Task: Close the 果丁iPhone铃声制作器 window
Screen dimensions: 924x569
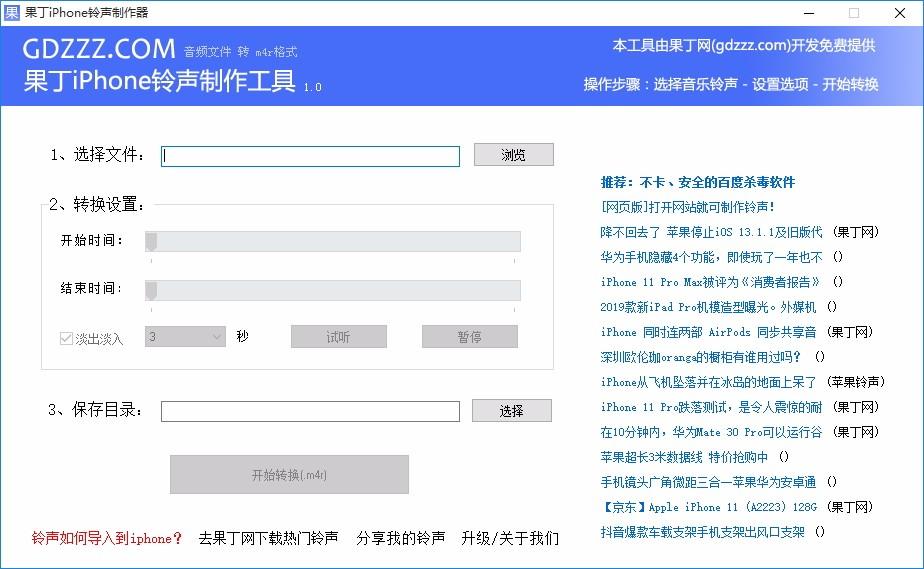Action: click(900, 13)
